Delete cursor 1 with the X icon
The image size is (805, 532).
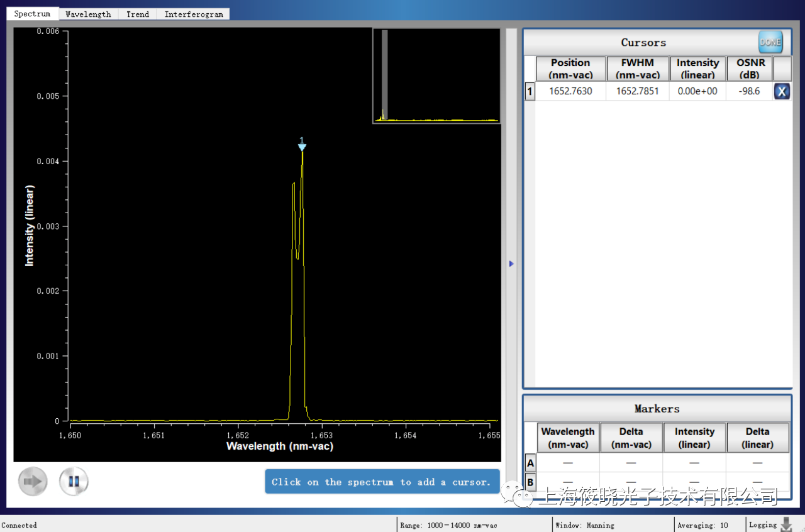[x=782, y=92]
